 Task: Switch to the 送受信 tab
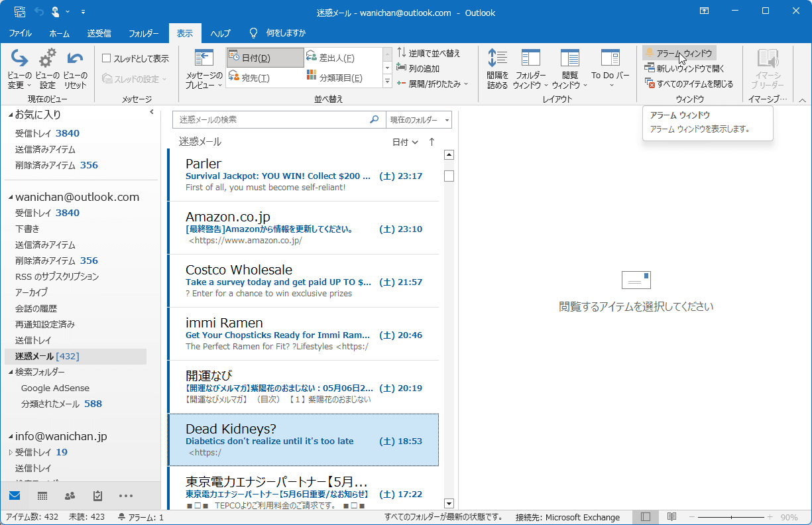[x=99, y=33]
